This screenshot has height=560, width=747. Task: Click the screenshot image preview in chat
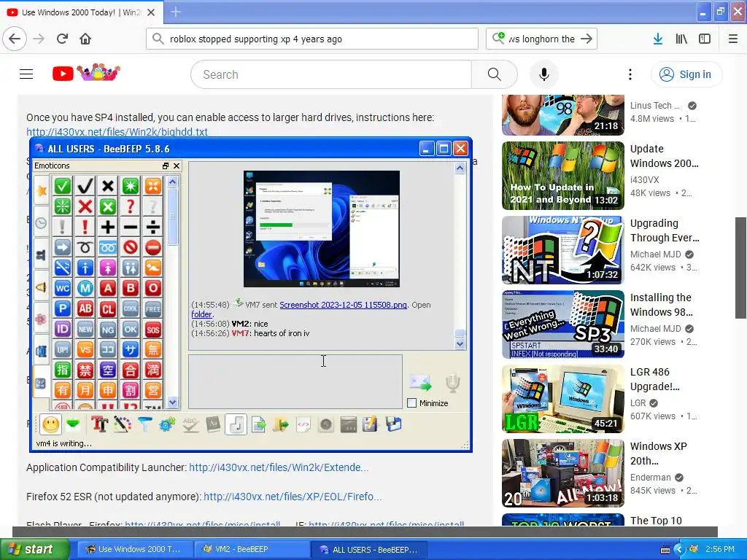pyautogui.click(x=322, y=229)
